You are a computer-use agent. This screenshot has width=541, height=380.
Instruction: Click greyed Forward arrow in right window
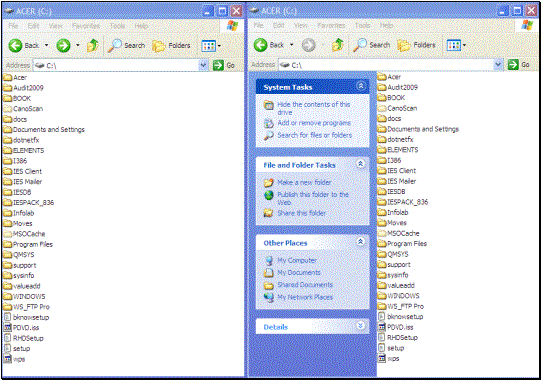pyautogui.click(x=308, y=45)
